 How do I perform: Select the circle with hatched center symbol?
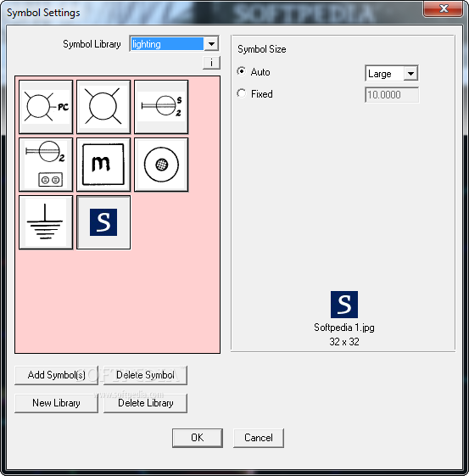point(161,165)
